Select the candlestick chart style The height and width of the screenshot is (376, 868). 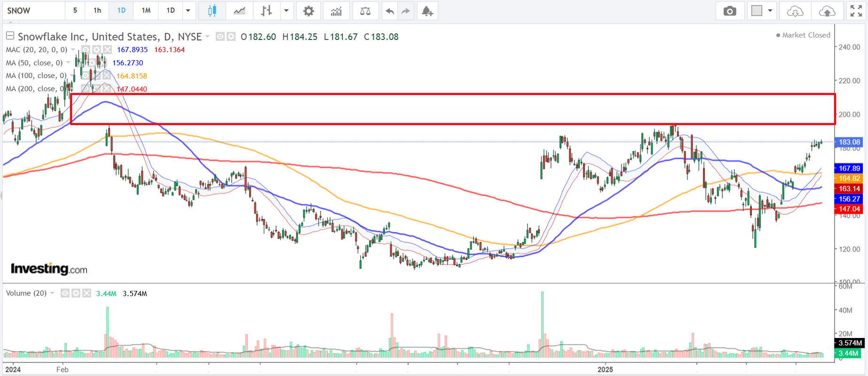click(x=212, y=11)
